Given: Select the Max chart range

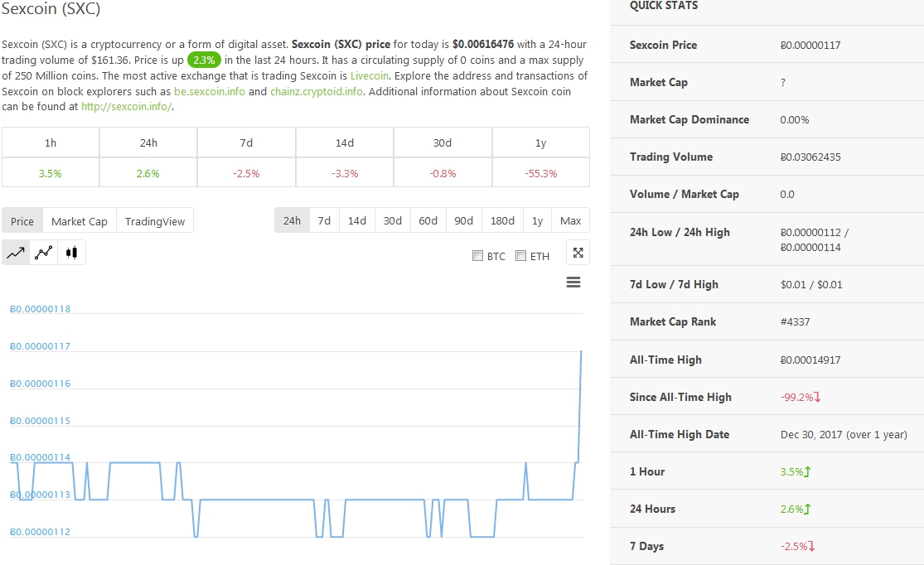Looking at the screenshot, I should [x=570, y=220].
